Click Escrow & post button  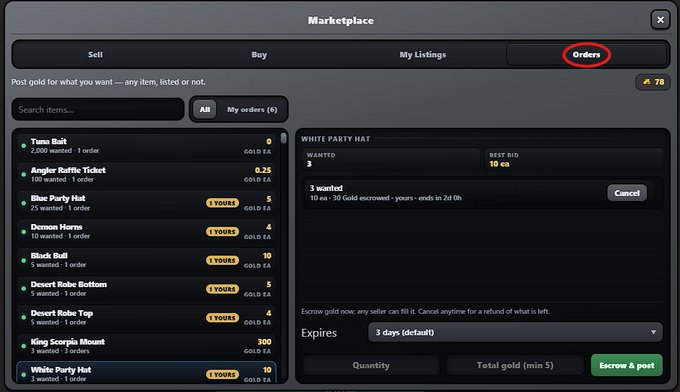pos(627,365)
